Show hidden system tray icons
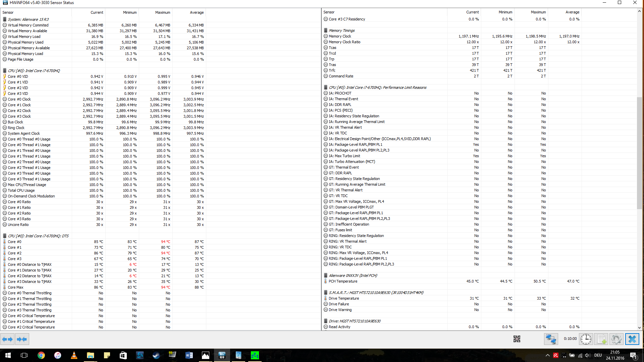The image size is (644, 362). point(547,355)
